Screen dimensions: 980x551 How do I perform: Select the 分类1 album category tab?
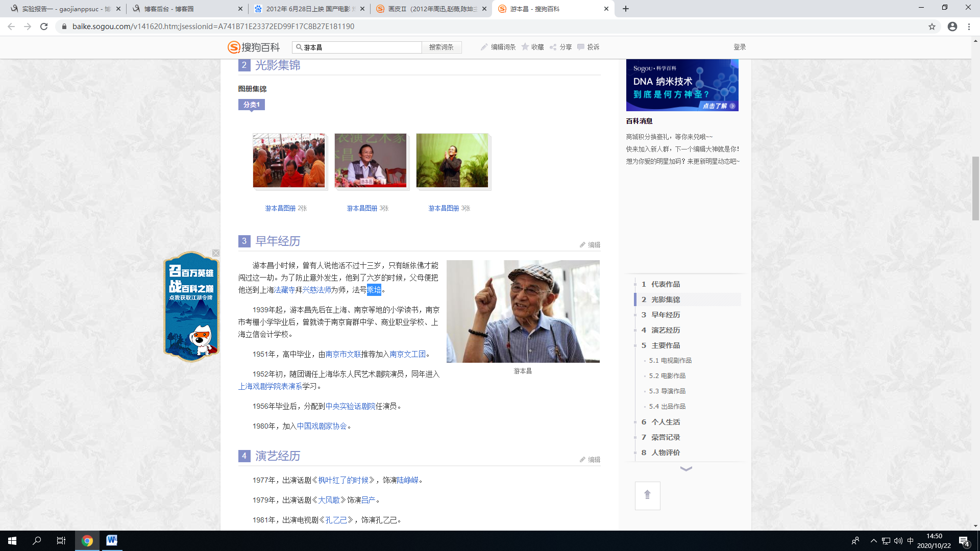pyautogui.click(x=251, y=105)
